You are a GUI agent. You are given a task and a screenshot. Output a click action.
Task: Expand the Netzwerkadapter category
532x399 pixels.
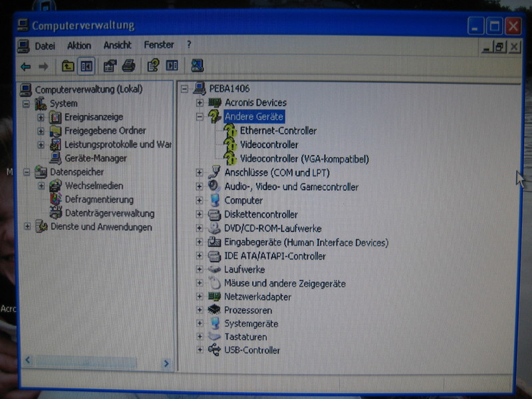199,297
